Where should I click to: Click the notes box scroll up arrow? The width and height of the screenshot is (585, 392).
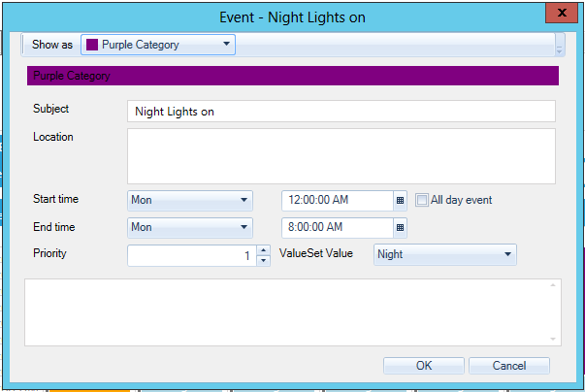(553, 286)
